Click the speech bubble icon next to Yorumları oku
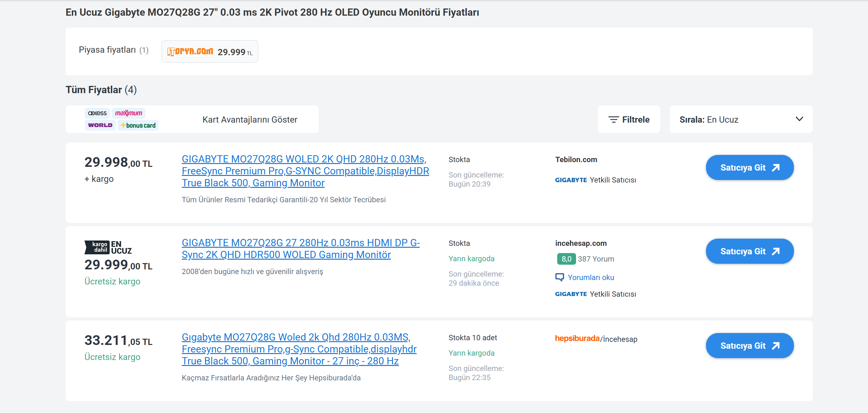 559,277
